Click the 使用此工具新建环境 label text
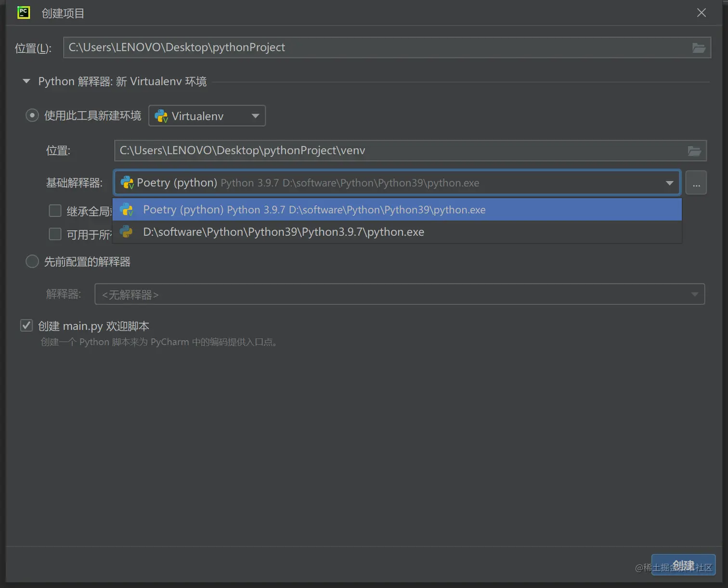Screen dimensions: 728x588 (93, 116)
